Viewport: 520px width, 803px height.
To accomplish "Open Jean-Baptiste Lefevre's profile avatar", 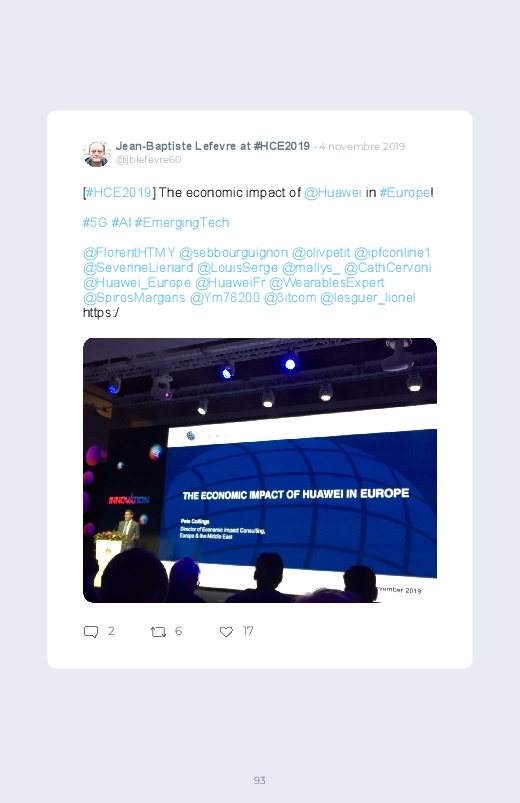I will click(x=96, y=153).
